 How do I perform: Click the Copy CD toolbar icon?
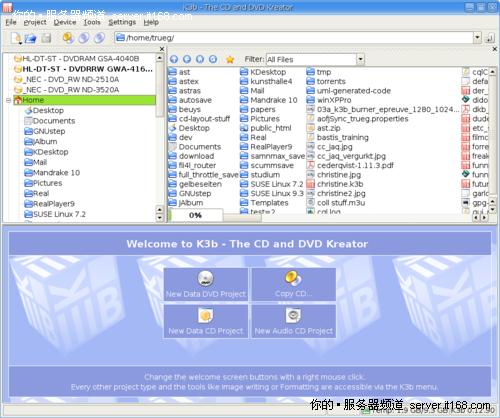68,38
